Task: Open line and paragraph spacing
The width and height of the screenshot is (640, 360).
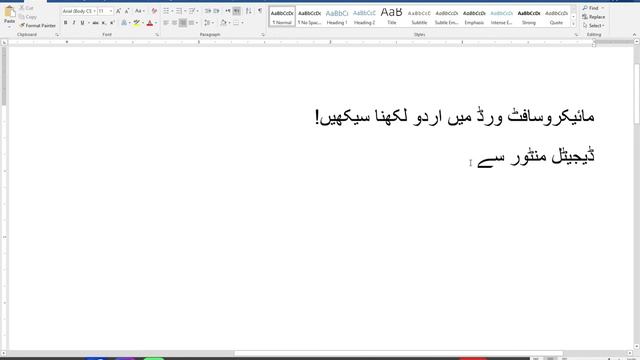Action: (x=207, y=23)
